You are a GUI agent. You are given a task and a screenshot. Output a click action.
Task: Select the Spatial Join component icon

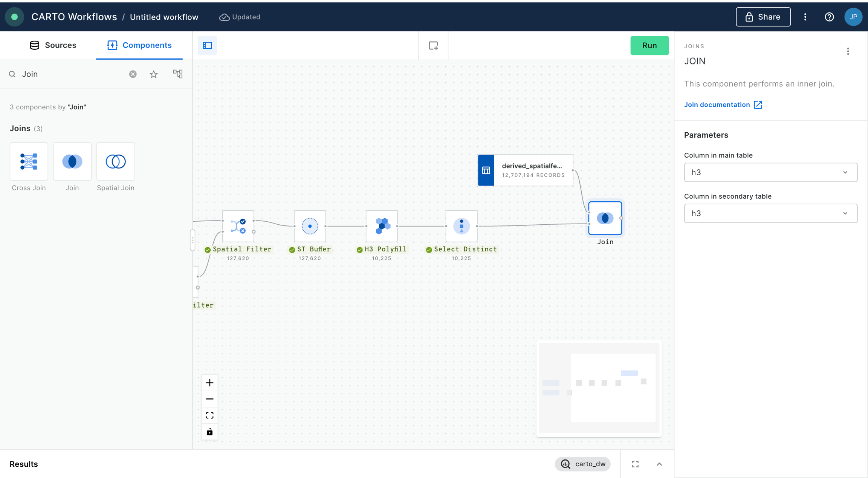[115, 161]
